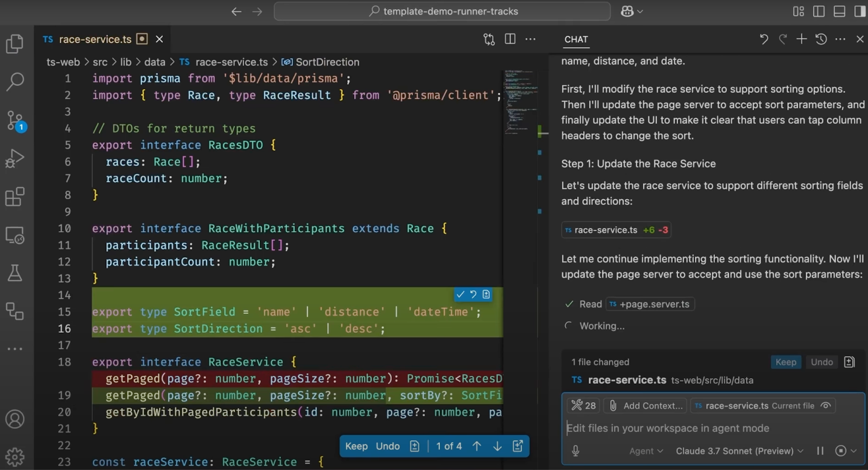Toggle current file context eye icon
Screen dimensions: 868x470
pyautogui.click(x=826, y=405)
